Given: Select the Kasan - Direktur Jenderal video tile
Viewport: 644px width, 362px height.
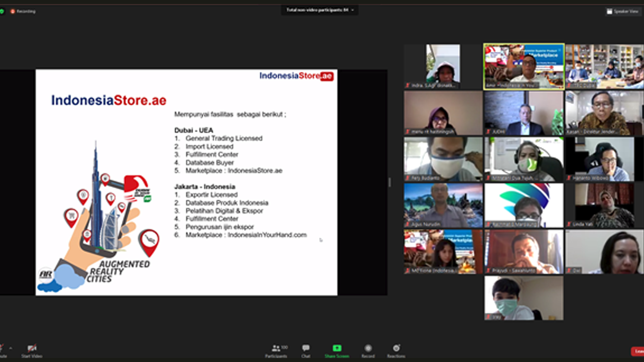Looking at the screenshot, I should click(x=604, y=113).
